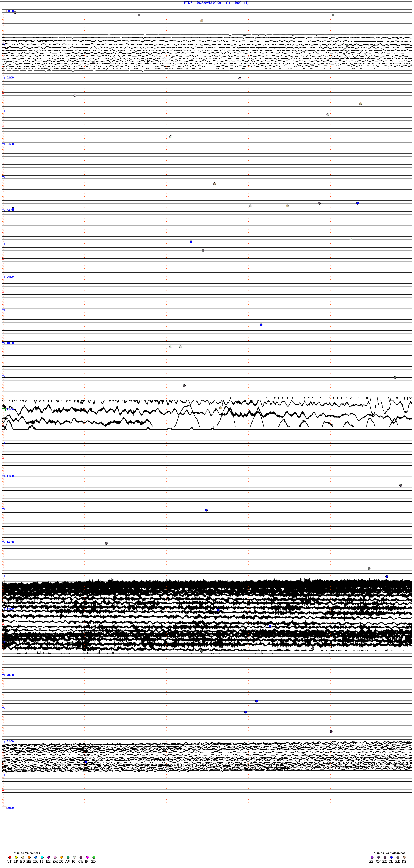Screen dimensions: 414x868
Task: Click the 2023/09/13 00:00 date in header
Action: 209,3
